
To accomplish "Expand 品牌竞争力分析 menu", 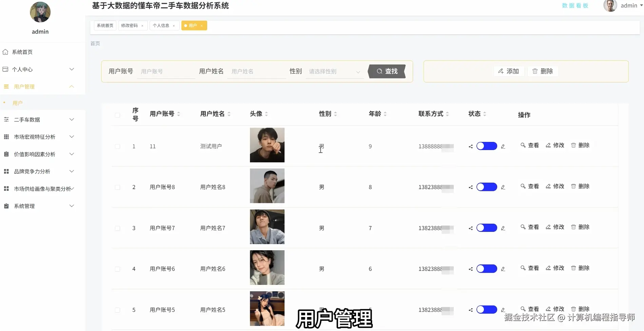I will pyautogui.click(x=72, y=171).
